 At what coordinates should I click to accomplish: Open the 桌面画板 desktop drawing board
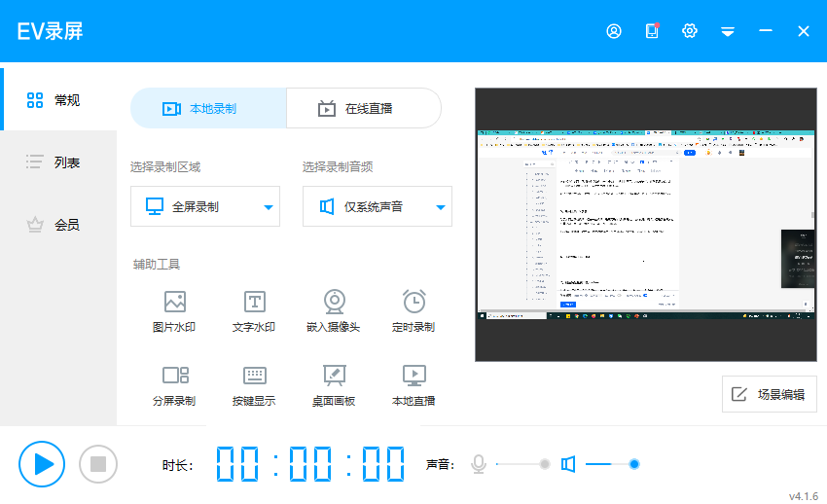(x=334, y=385)
